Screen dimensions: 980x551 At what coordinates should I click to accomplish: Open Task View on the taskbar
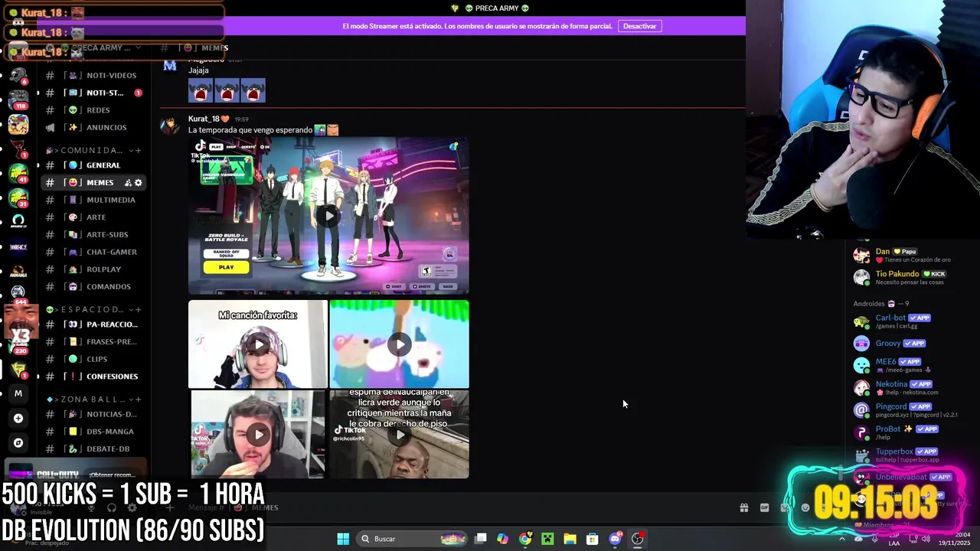click(480, 539)
